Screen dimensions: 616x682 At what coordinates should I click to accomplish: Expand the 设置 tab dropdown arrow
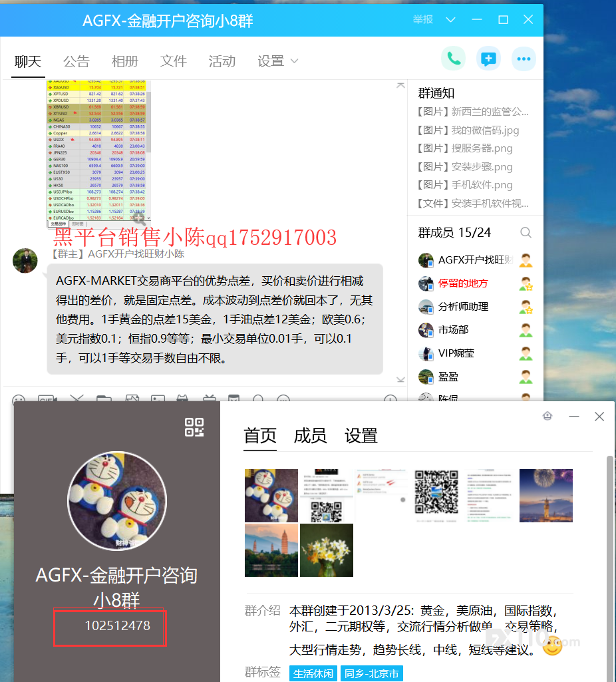294,61
